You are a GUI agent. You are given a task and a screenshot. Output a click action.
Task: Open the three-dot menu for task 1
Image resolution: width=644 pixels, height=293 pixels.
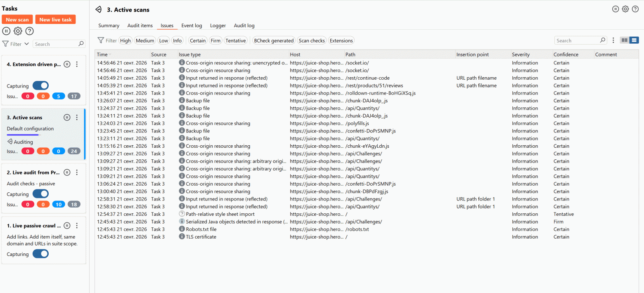point(77,226)
